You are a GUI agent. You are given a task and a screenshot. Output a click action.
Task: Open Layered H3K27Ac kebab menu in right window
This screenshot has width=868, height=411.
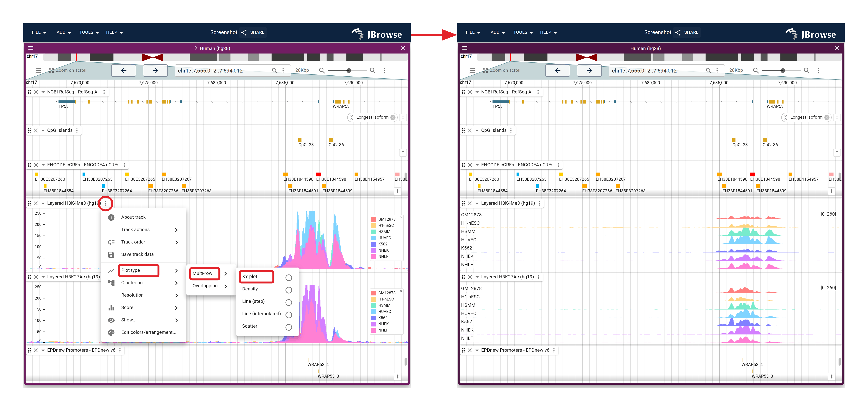[538, 277]
